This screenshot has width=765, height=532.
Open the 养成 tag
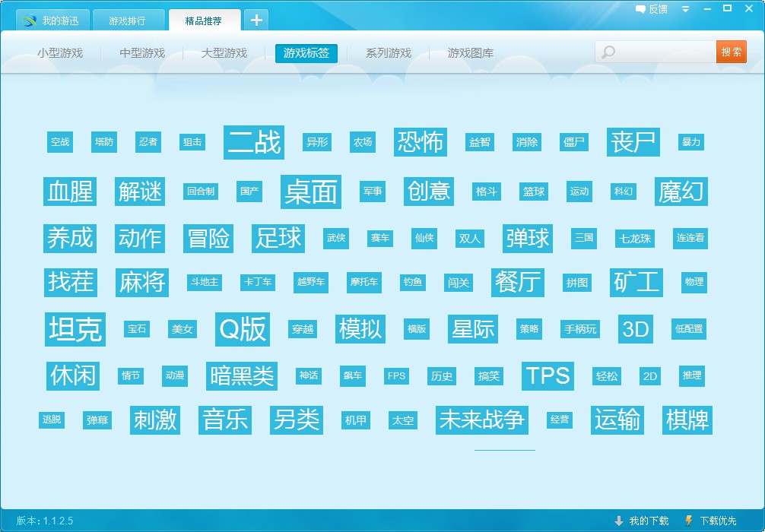pyautogui.click(x=70, y=238)
